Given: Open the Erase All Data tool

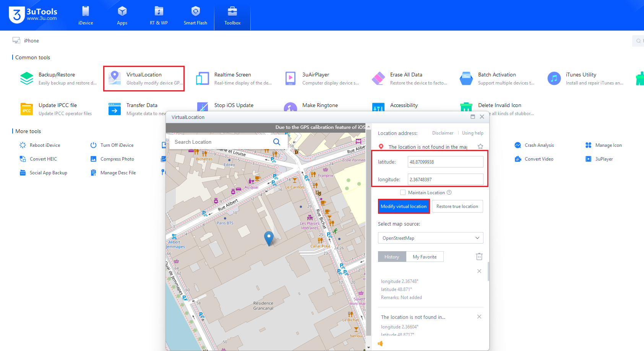Looking at the screenshot, I should coord(378,78).
